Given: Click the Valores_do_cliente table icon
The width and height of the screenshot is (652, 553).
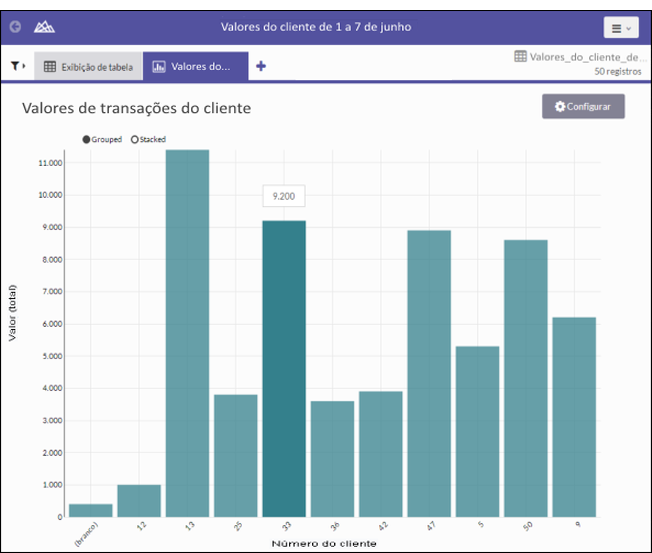Looking at the screenshot, I should [520, 57].
